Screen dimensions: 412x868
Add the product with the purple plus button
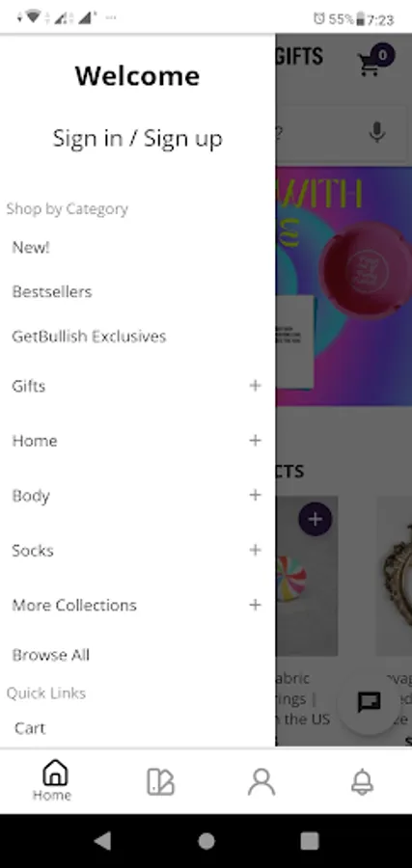[x=316, y=519]
